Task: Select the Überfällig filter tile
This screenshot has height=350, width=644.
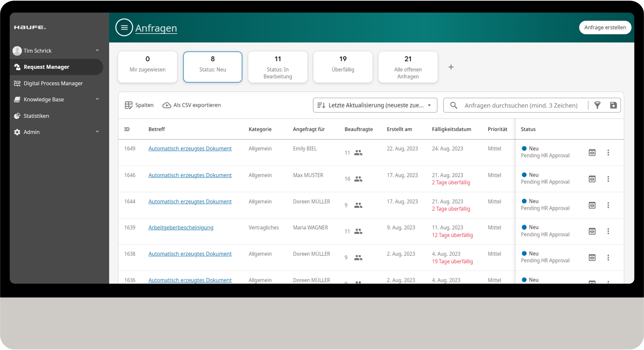Action: coord(343,67)
